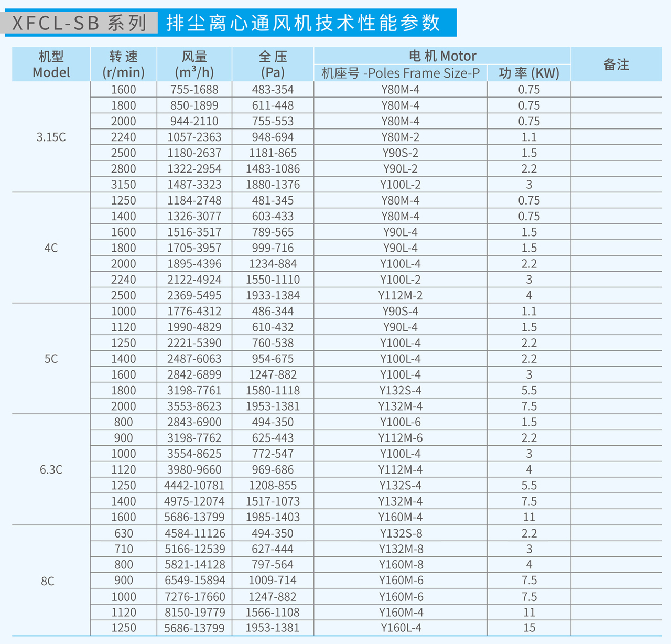The height and width of the screenshot is (644, 671).
Task: Click the 电机 Motor header cell
Action: [x=443, y=55]
